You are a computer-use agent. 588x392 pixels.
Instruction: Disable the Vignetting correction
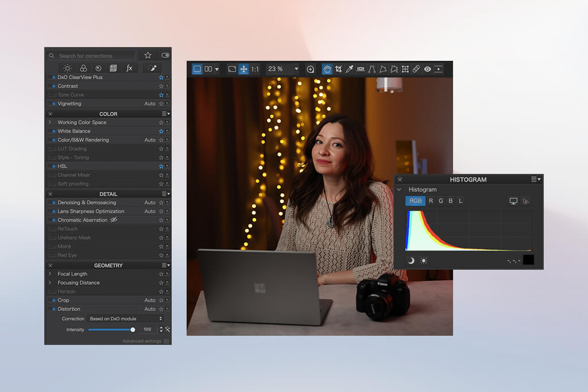pos(53,104)
